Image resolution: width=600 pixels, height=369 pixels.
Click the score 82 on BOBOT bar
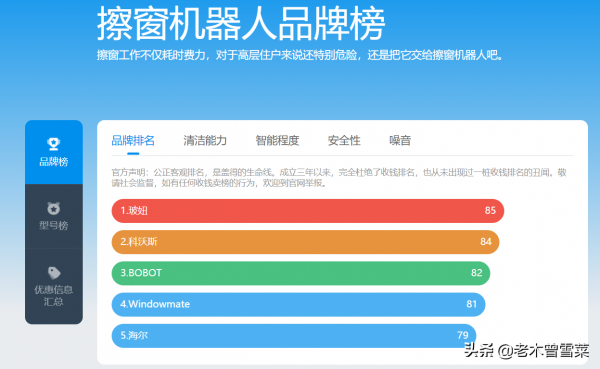[x=476, y=273]
